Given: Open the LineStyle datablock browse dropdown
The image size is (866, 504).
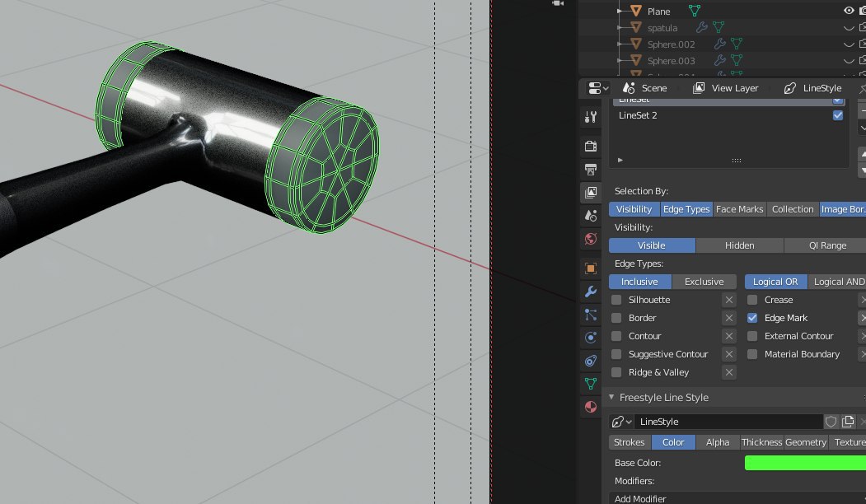Looking at the screenshot, I should pos(621,422).
